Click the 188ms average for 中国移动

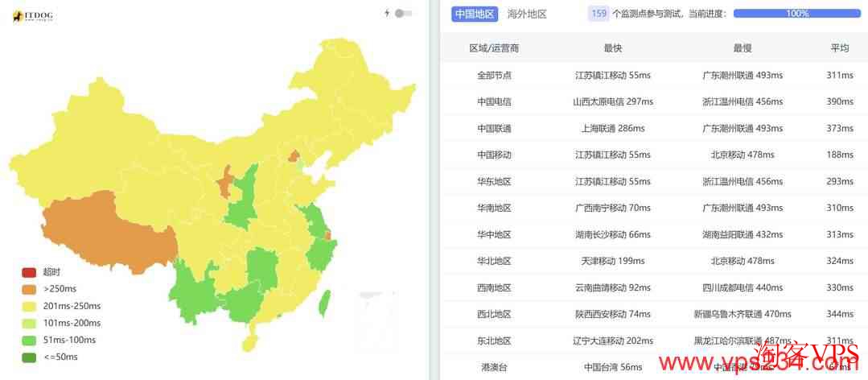840,155
